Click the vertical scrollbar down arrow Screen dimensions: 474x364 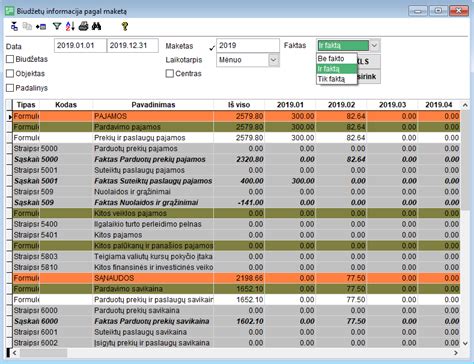pos(465,343)
